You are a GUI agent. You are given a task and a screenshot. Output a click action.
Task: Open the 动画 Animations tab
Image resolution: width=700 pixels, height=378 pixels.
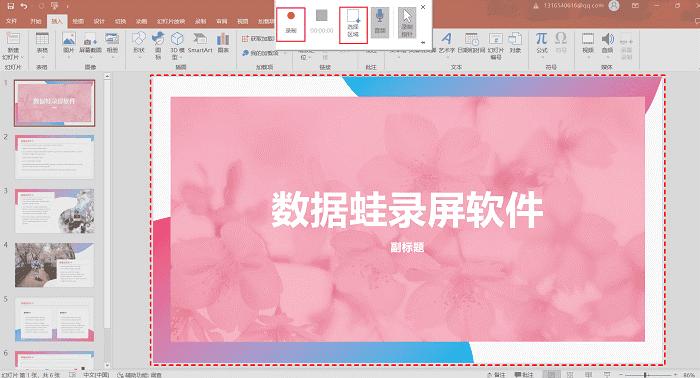[141, 21]
